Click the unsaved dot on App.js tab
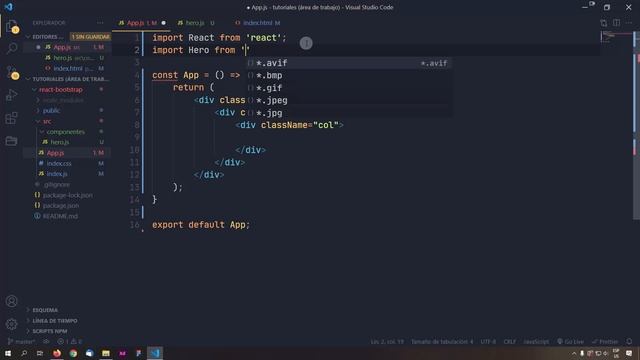This screenshot has height=360, width=640. click(x=164, y=23)
